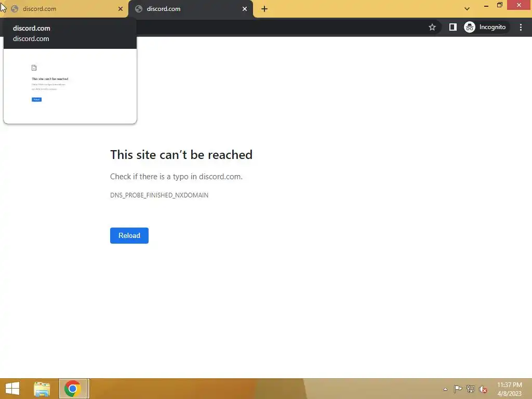This screenshot has height=399, width=532.
Task: Select the active second discord.com tab
Action: click(191, 9)
